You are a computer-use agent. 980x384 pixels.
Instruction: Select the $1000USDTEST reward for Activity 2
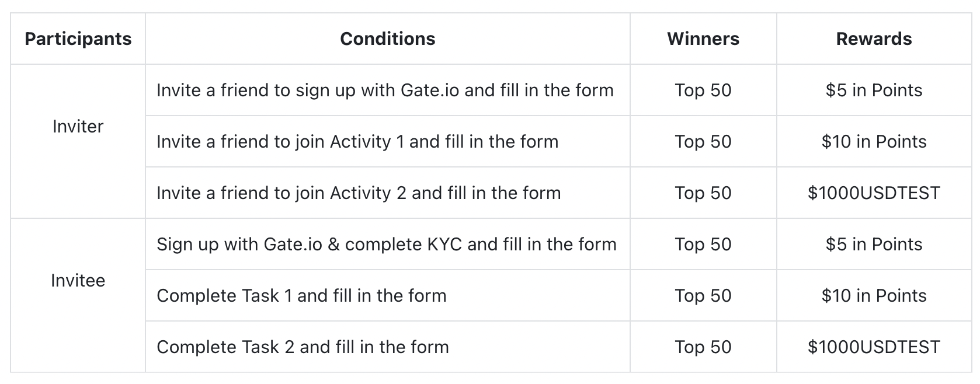(874, 193)
